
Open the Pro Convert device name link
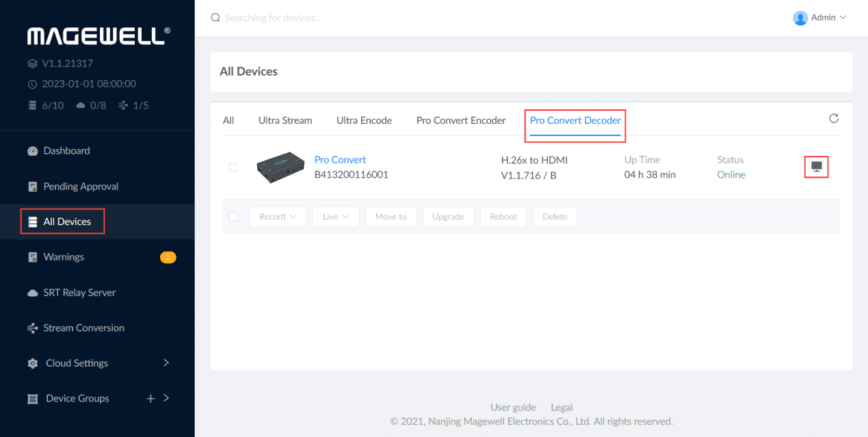340,160
